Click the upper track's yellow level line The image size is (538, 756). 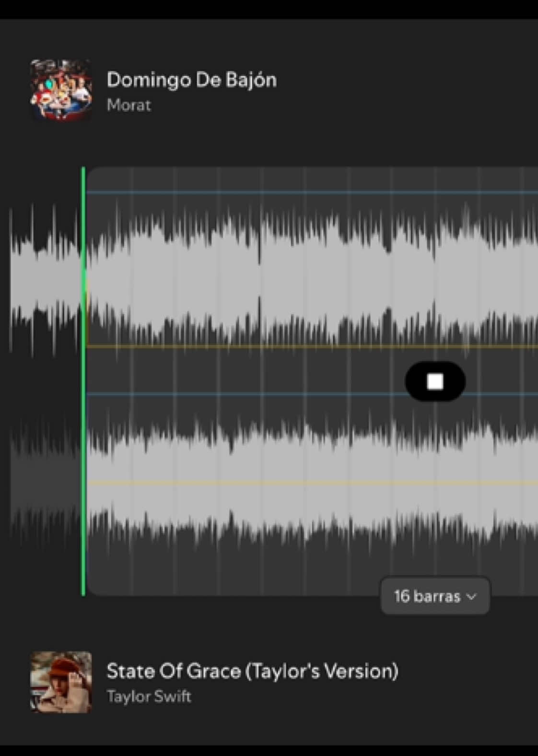312,346
